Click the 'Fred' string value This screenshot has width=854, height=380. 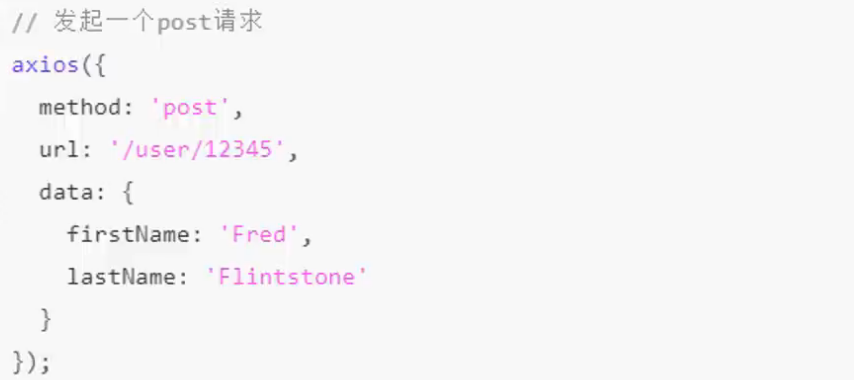pyautogui.click(x=259, y=235)
